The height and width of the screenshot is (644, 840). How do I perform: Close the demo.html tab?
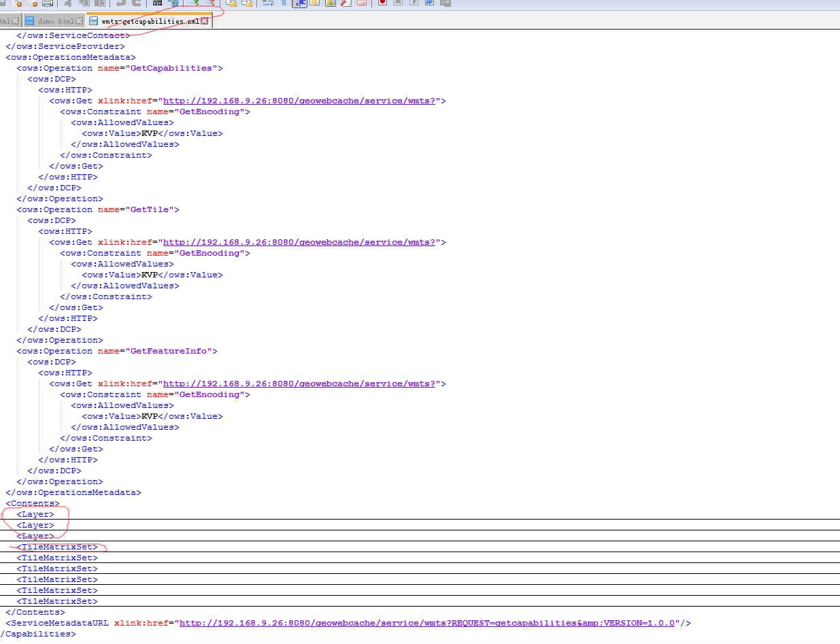(80, 21)
